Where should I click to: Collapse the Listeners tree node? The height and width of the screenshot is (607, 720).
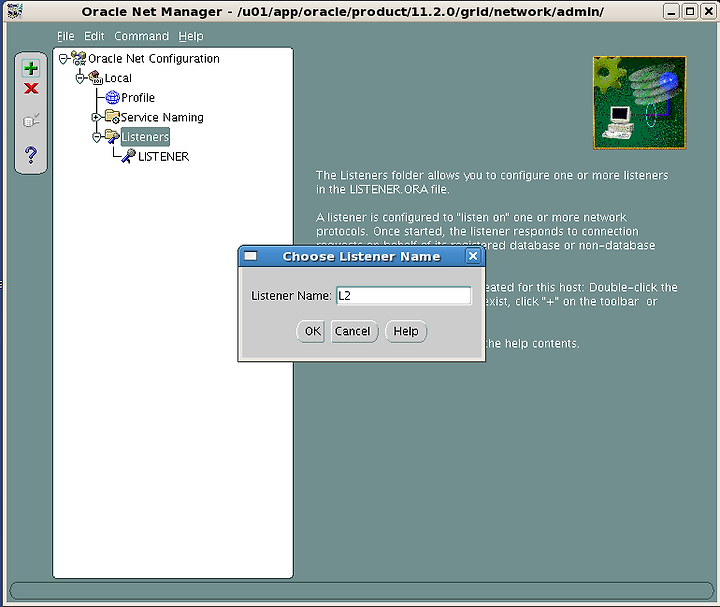click(96, 137)
